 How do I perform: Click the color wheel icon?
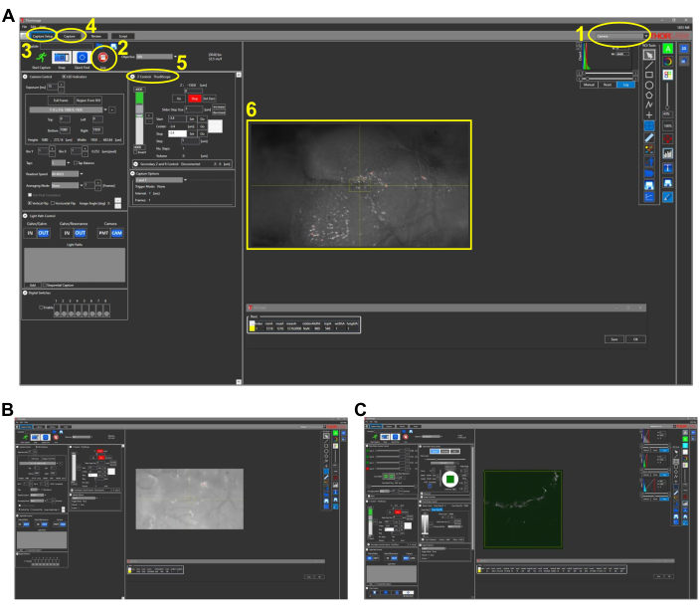668,62
